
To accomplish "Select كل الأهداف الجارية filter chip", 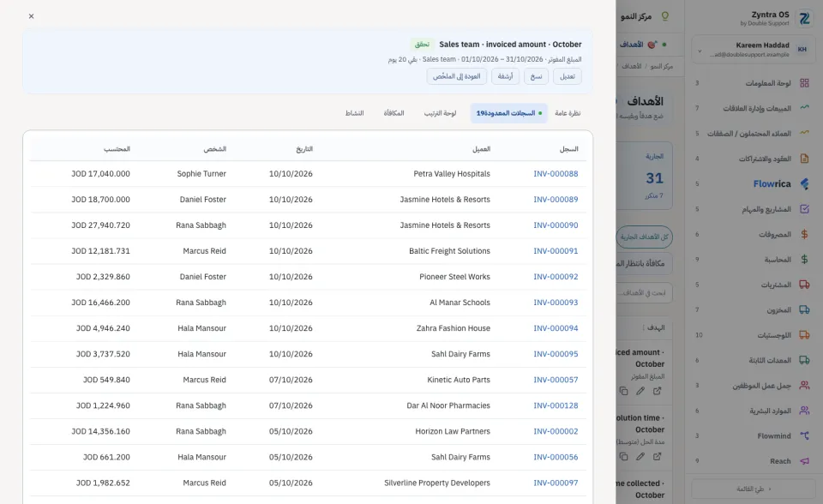I will [645, 237].
